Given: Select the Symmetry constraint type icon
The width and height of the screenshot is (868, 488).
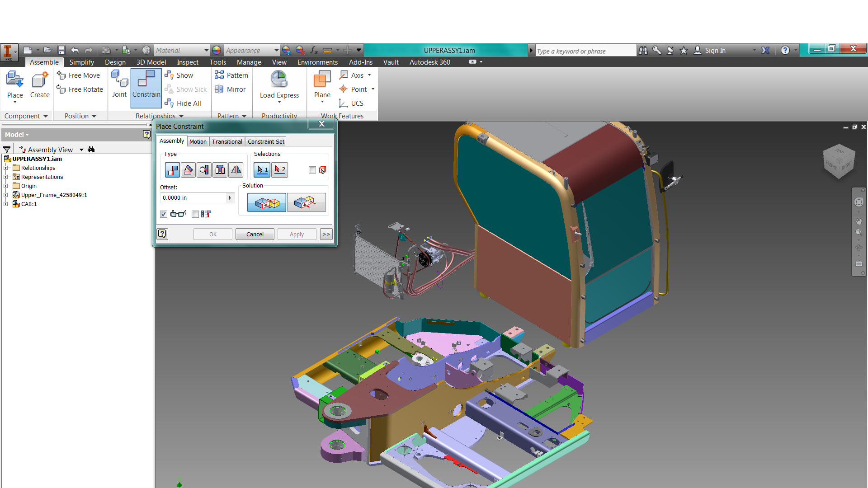Looking at the screenshot, I should [x=236, y=170].
